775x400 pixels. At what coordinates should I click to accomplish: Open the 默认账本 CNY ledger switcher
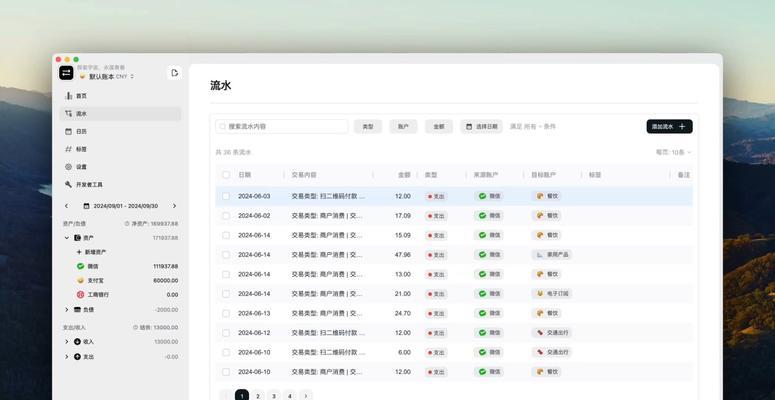pyautogui.click(x=107, y=77)
